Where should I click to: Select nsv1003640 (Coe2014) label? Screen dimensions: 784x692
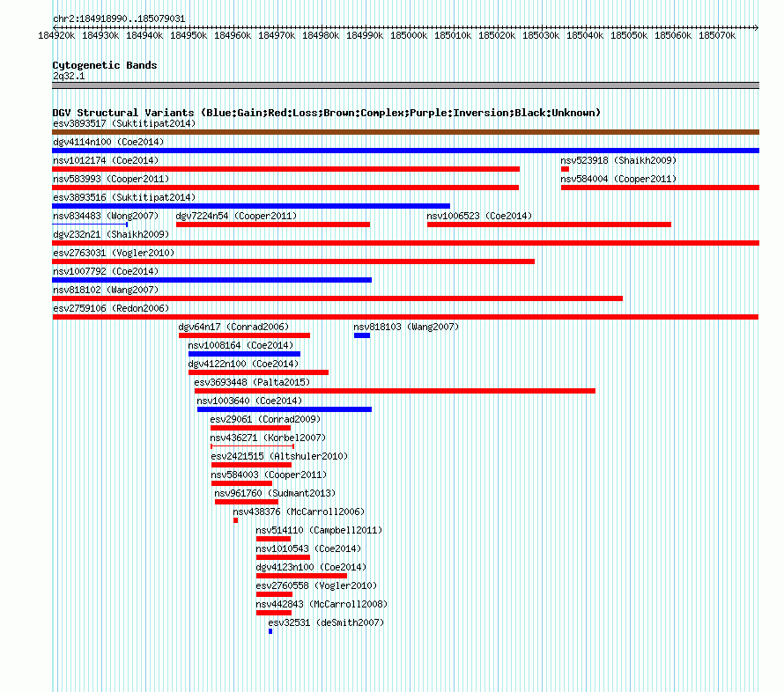[249, 401]
